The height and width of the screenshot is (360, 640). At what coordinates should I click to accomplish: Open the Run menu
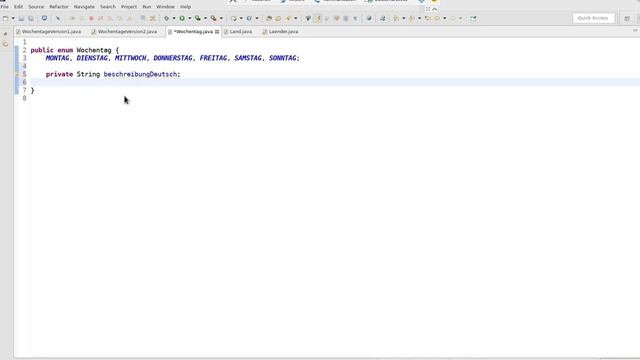tap(147, 7)
